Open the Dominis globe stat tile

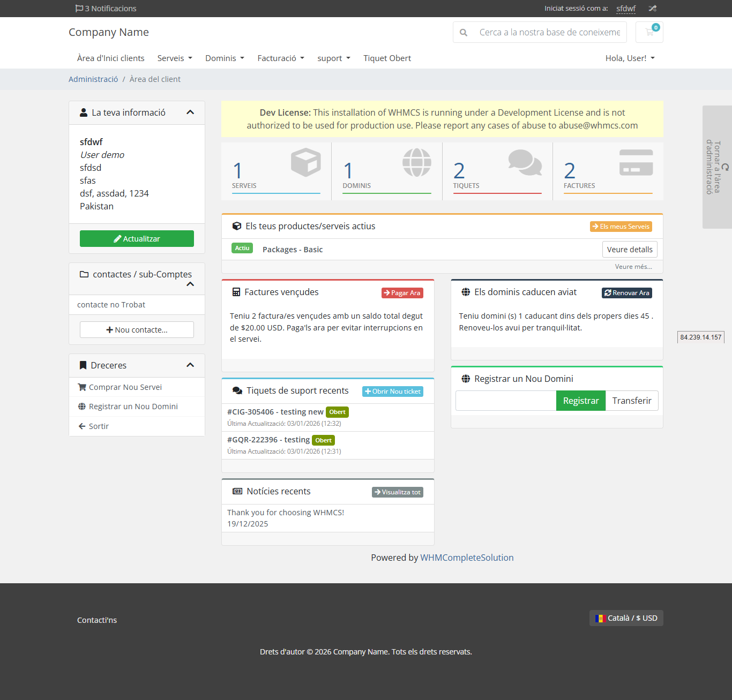(x=386, y=171)
